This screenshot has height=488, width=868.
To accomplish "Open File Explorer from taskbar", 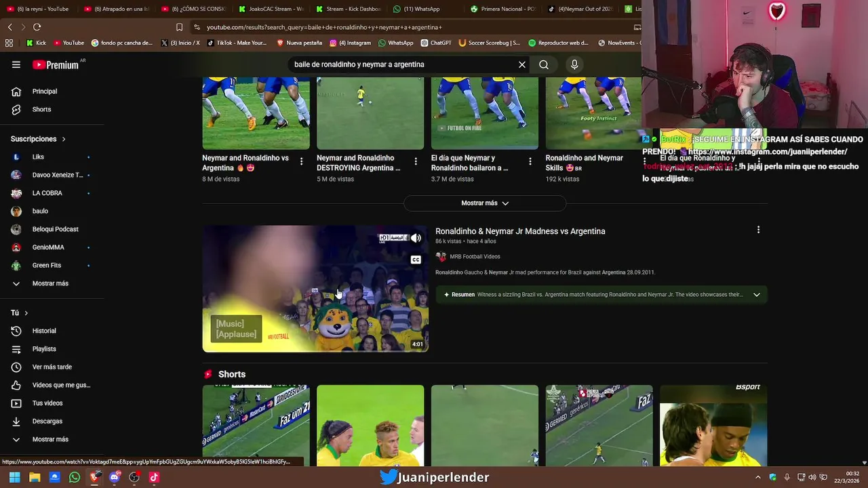I will pyautogui.click(x=35, y=477).
